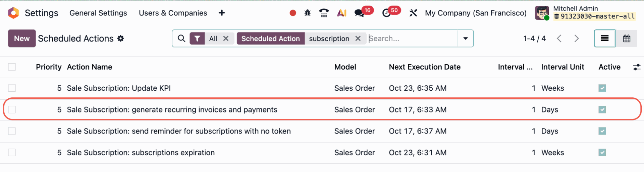Open the debug bug icon menu
The width and height of the screenshot is (644, 172).
pyautogui.click(x=307, y=13)
